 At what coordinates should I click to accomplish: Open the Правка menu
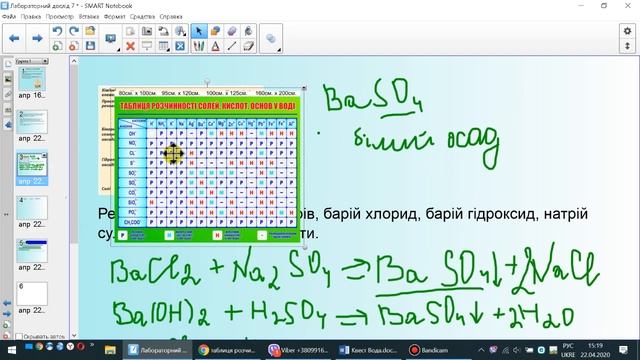tap(31, 17)
